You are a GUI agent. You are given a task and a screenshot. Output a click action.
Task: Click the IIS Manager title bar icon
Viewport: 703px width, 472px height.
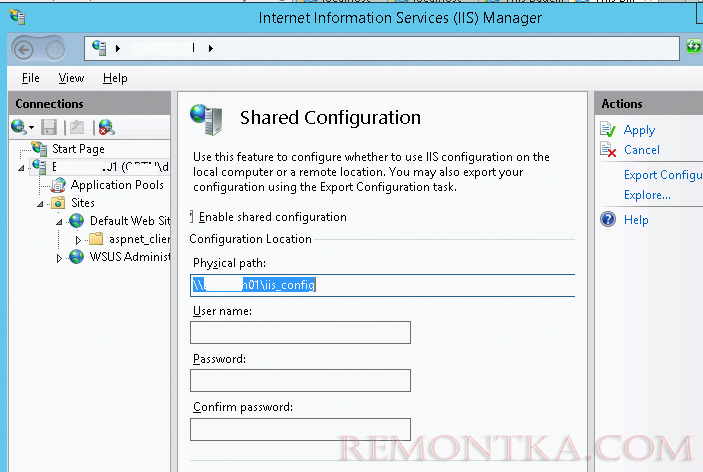click(17, 17)
